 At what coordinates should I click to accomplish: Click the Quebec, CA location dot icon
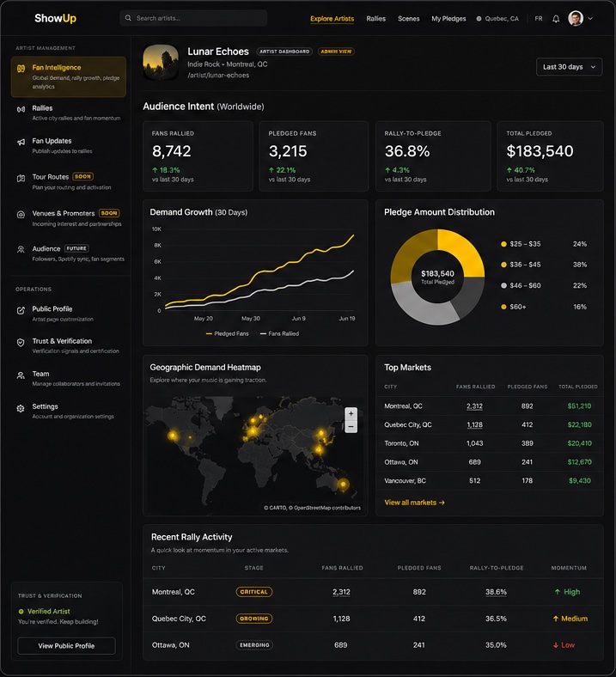click(479, 19)
